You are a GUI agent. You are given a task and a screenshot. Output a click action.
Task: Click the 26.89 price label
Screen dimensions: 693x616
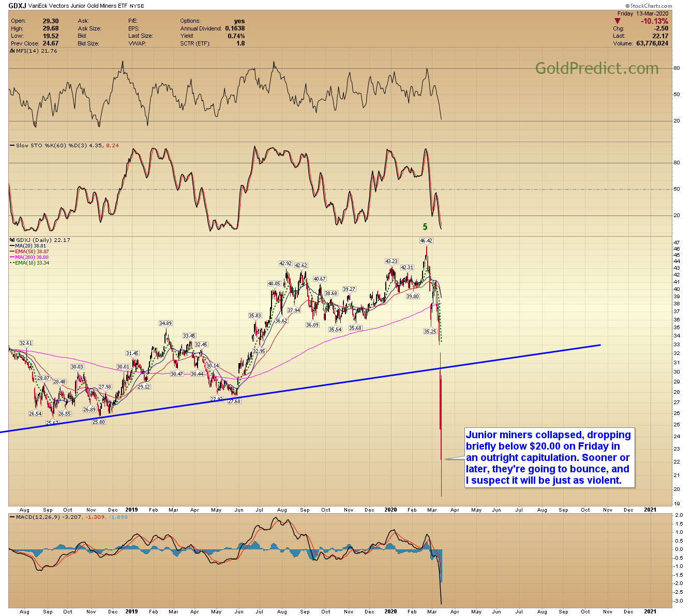pos(90,410)
